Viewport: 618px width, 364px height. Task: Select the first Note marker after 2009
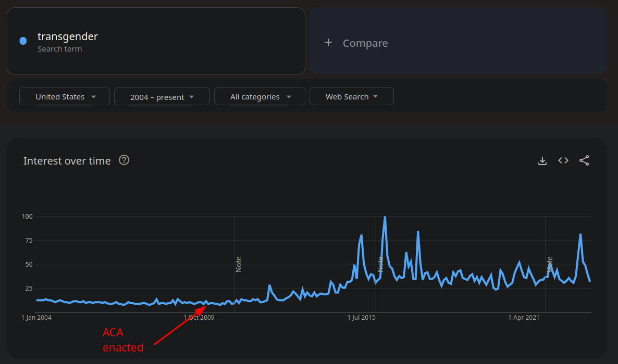tap(239, 265)
